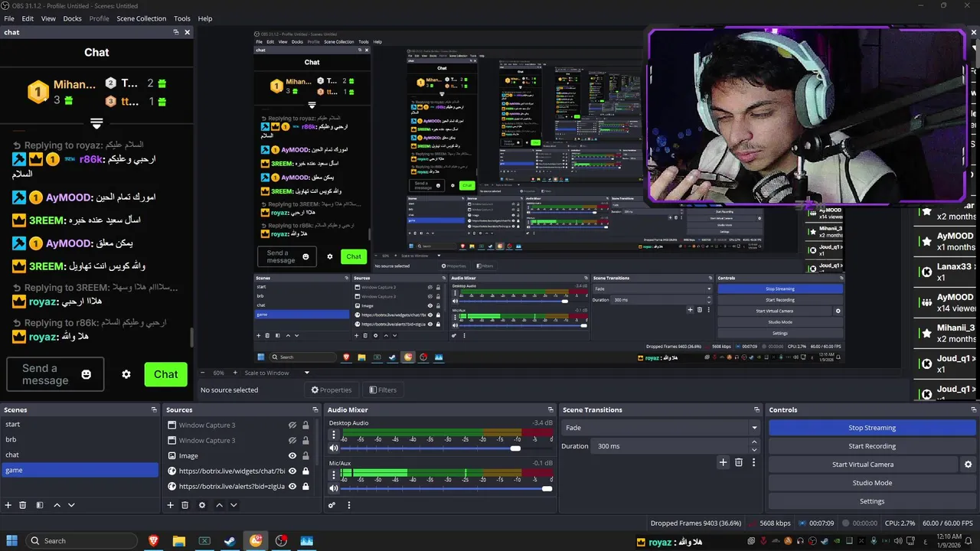Open the Help menu
Viewport: 980px width, 551px height.
point(205,18)
